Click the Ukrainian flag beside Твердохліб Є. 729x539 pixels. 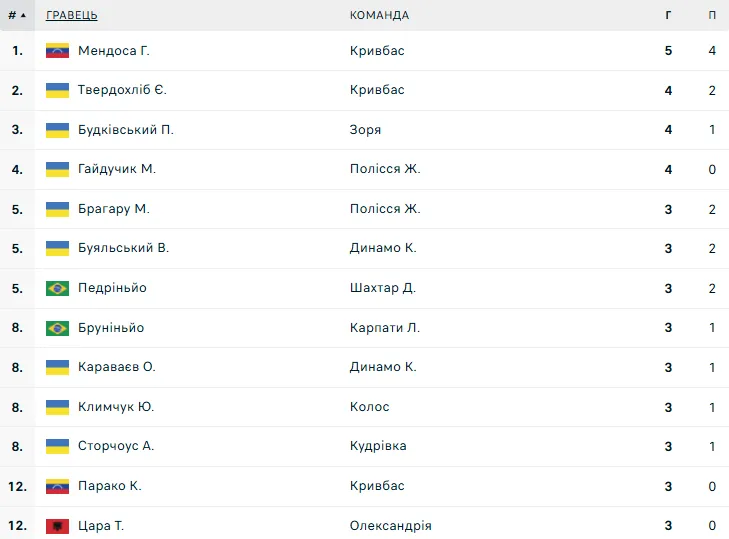coord(57,90)
